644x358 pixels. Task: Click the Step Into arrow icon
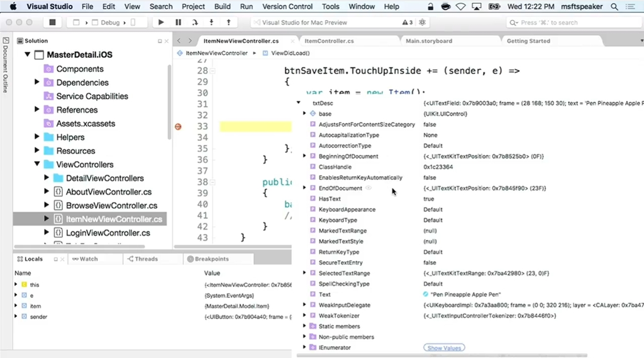click(x=211, y=23)
